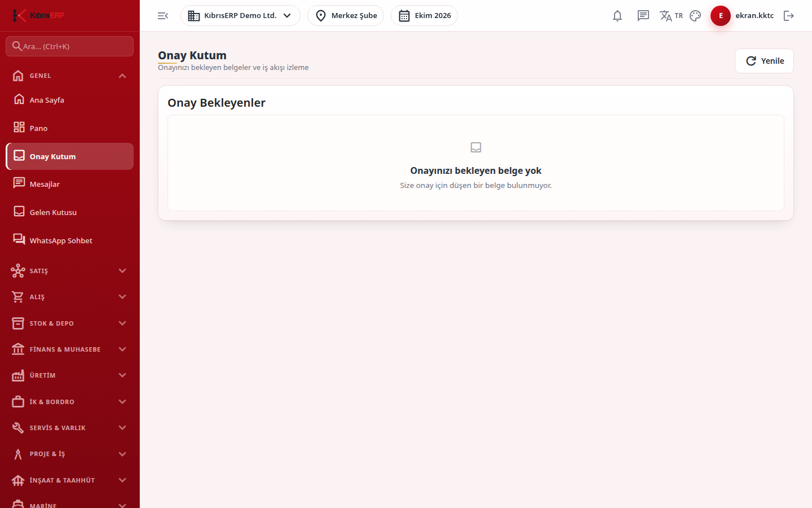Open the messages chat icon
The width and height of the screenshot is (812, 508).
click(643, 16)
